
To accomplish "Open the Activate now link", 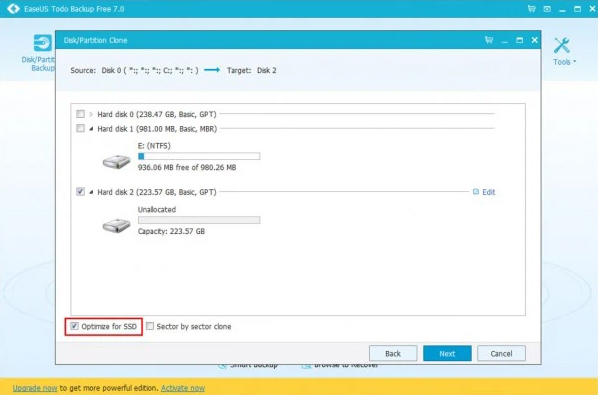I will pyautogui.click(x=183, y=388).
